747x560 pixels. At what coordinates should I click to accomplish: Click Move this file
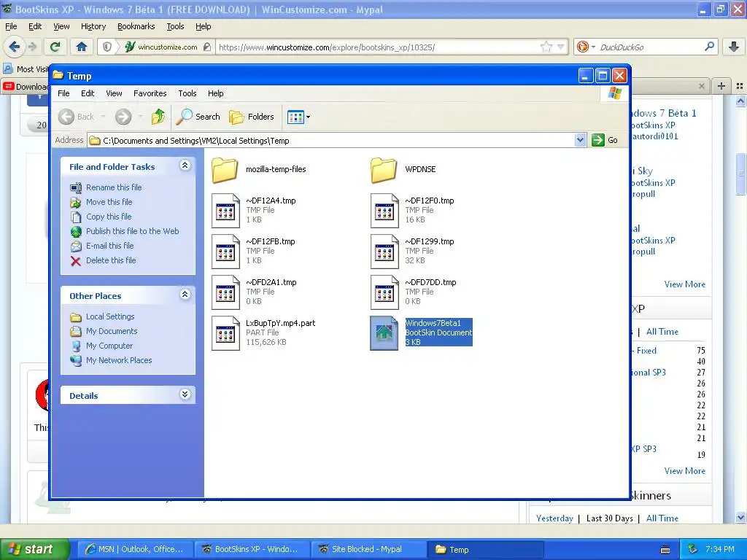point(109,202)
